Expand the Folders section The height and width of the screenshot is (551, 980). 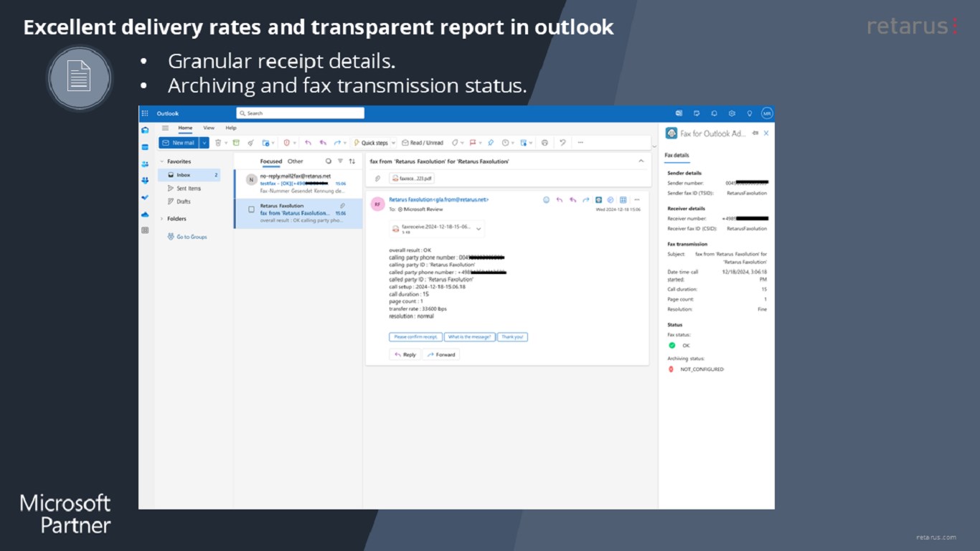click(x=162, y=219)
